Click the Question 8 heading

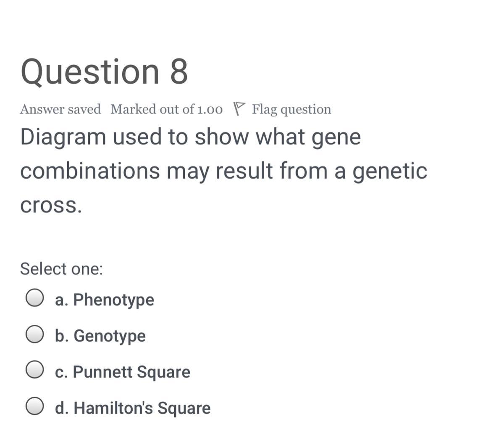tap(104, 71)
